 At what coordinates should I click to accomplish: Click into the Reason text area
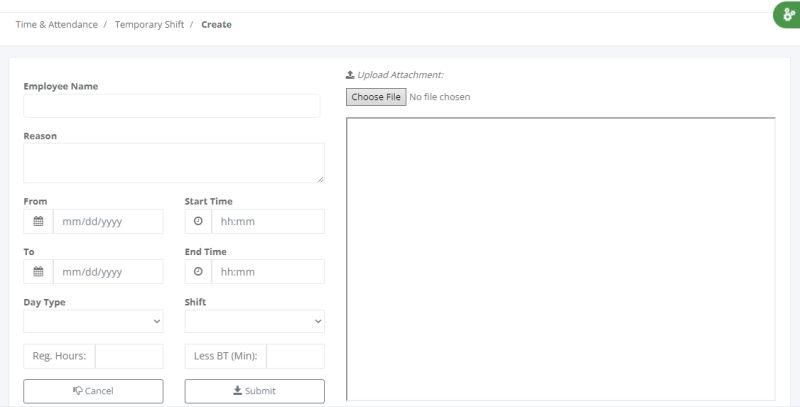[173, 163]
